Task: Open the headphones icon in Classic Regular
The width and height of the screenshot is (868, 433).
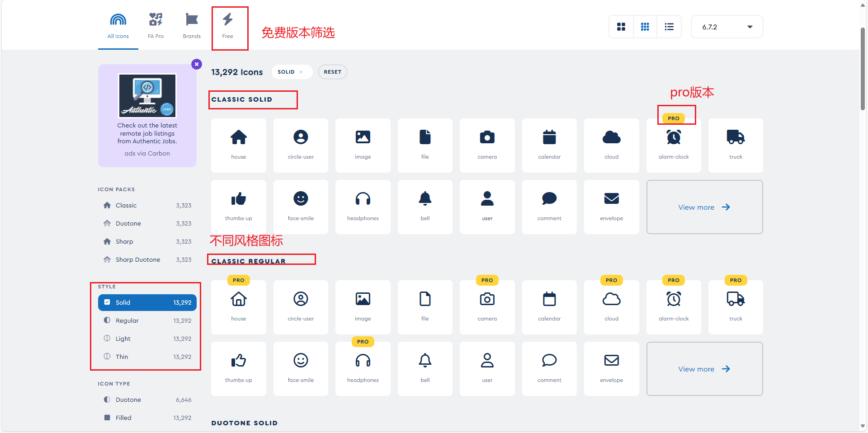Action: (363, 368)
